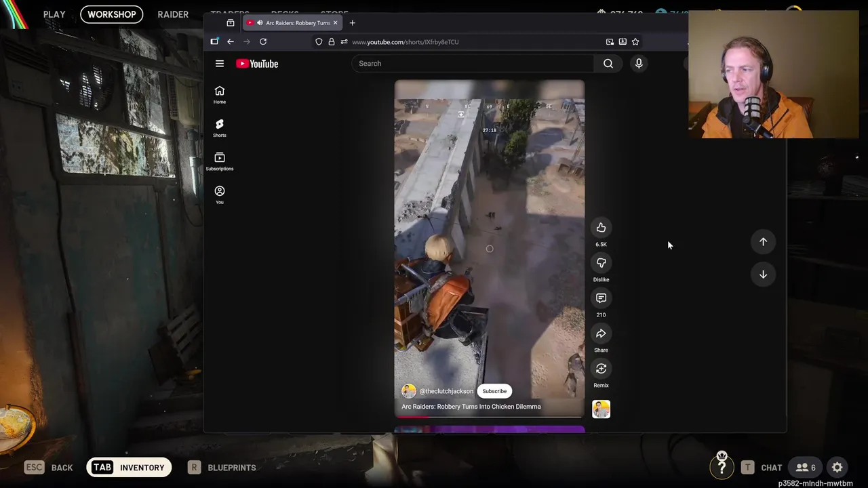The width and height of the screenshot is (868, 488).
Task: Click the 210 comment count
Action: point(601,315)
